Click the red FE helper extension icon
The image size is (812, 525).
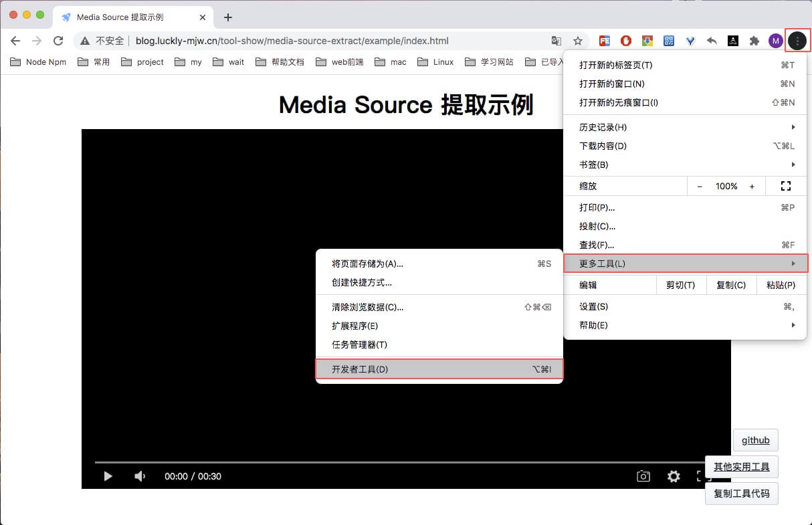[605, 41]
